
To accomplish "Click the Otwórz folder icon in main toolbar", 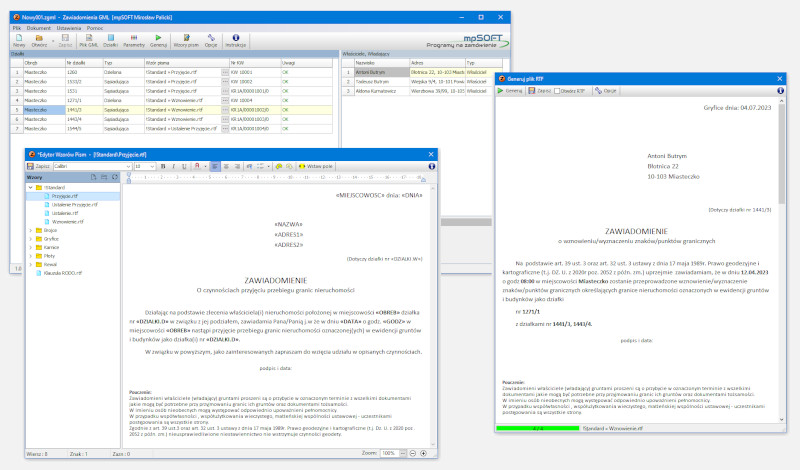I will (39, 38).
